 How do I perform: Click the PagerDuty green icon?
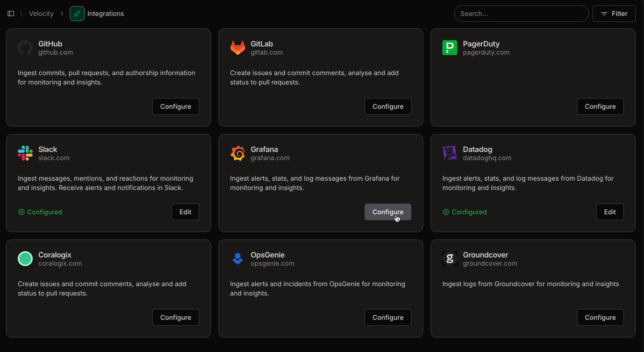click(450, 47)
